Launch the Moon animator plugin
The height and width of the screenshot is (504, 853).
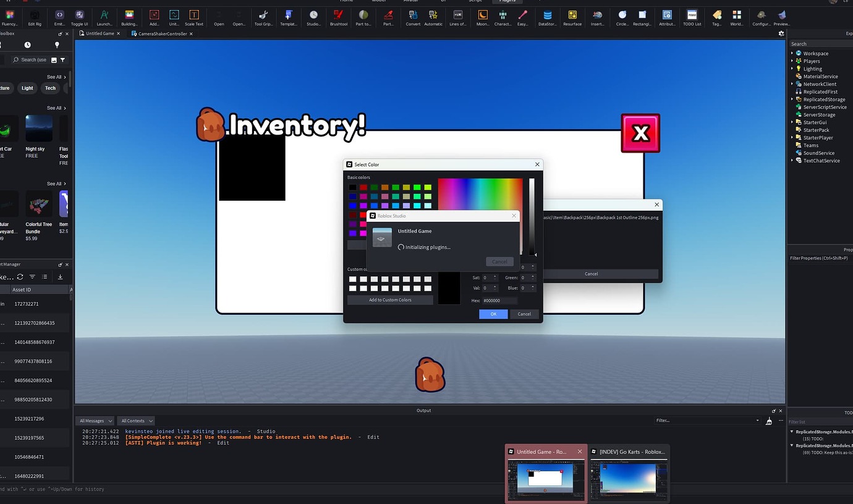[482, 17]
